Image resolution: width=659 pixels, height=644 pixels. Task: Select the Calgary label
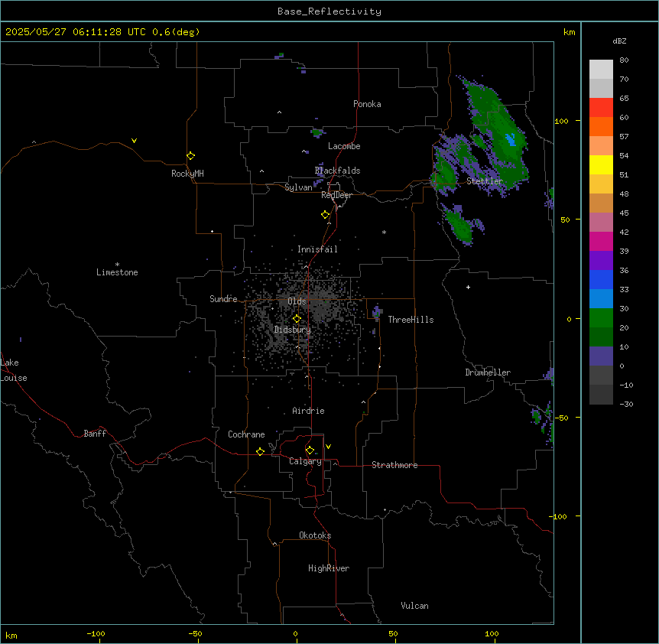point(306,461)
